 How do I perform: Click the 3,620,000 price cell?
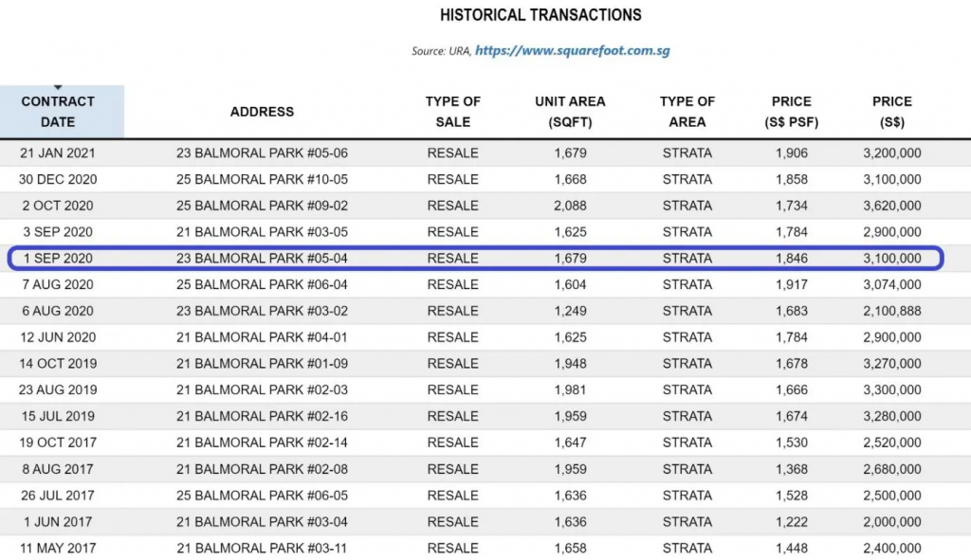coord(891,206)
